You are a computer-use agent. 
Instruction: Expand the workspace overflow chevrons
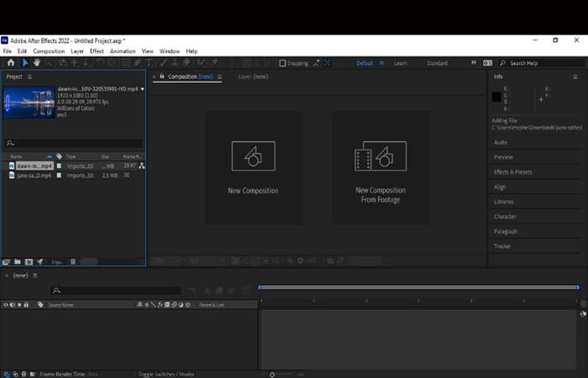[x=473, y=63]
